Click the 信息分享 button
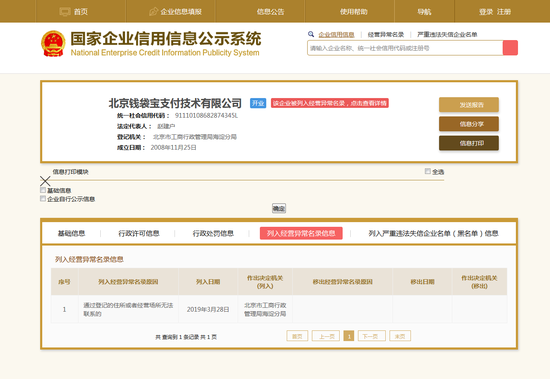Screen dimensions: 550x379 point(469,124)
